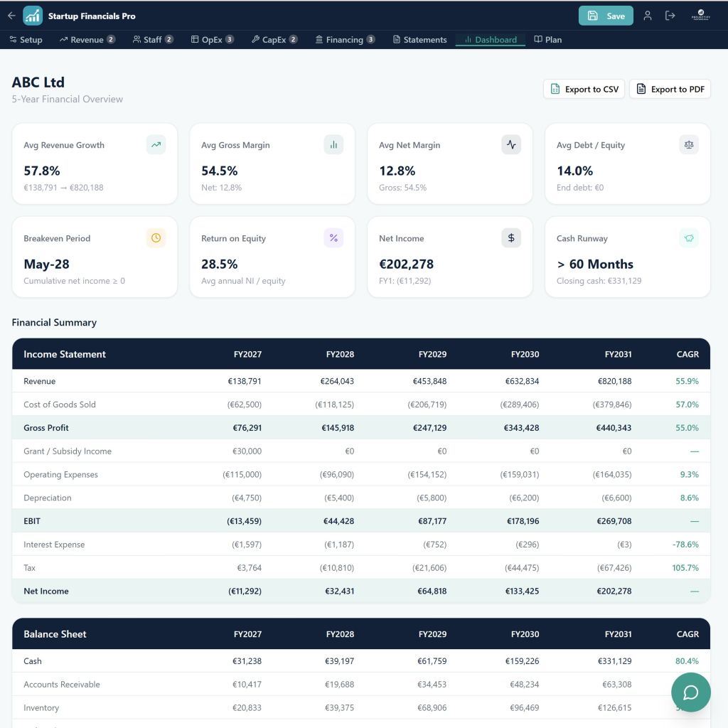Switch to the CapEx tab
The width and height of the screenshot is (728, 728).
click(x=274, y=40)
